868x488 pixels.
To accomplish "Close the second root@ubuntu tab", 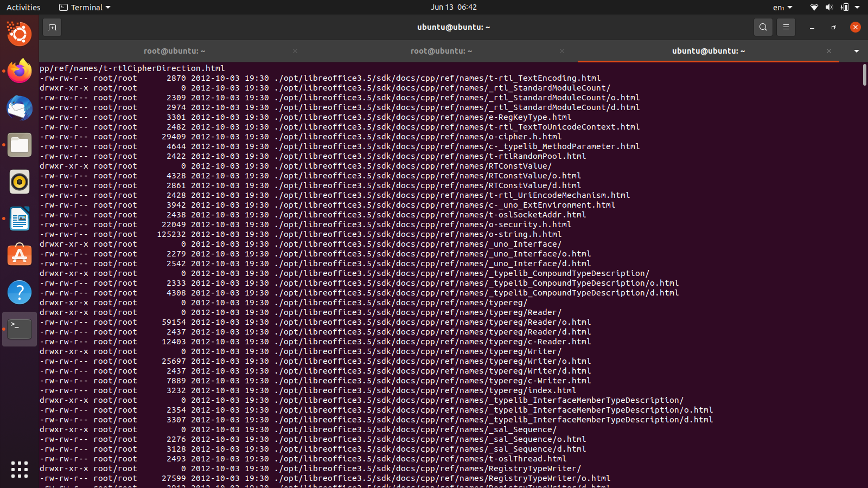I will [562, 51].
